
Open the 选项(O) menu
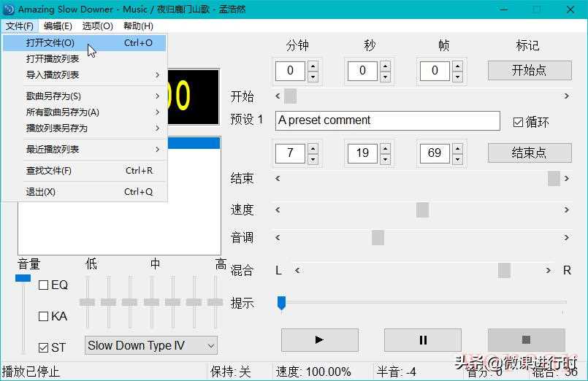[97, 26]
